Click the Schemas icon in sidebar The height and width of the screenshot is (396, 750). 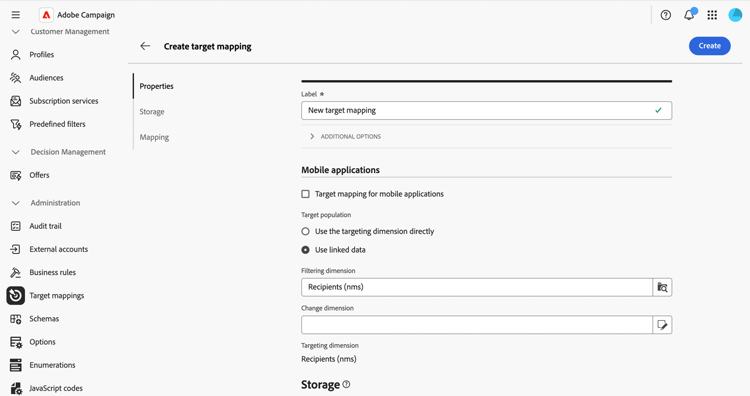click(16, 319)
